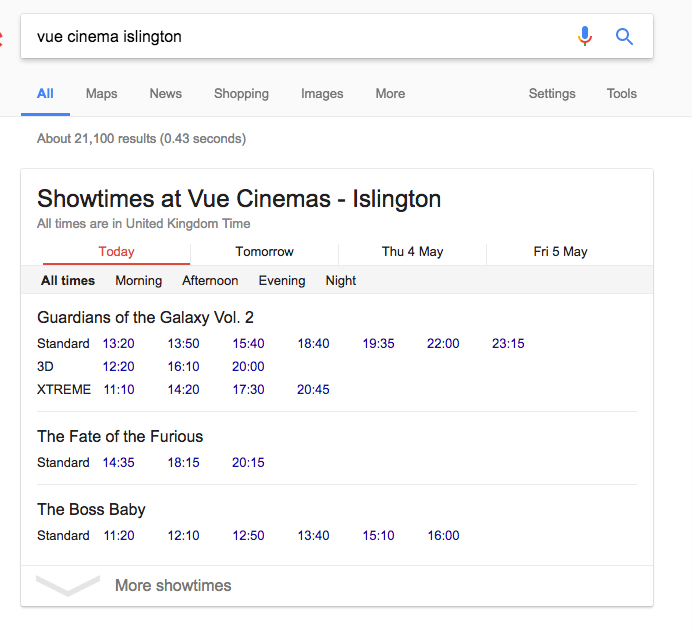Pick Fate of the Furious 14:35 showtime
The width and height of the screenshot is (692, 629).
(119, 463)
